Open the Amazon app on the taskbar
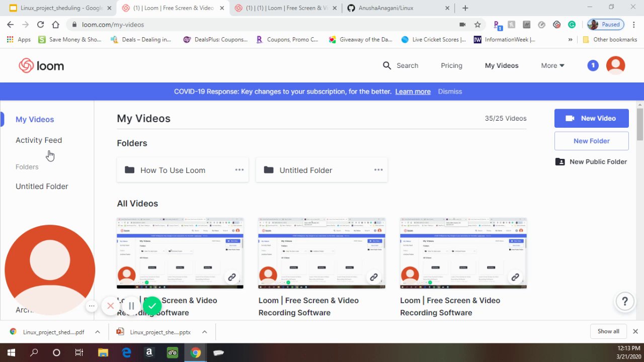 [x=149, y=352]
